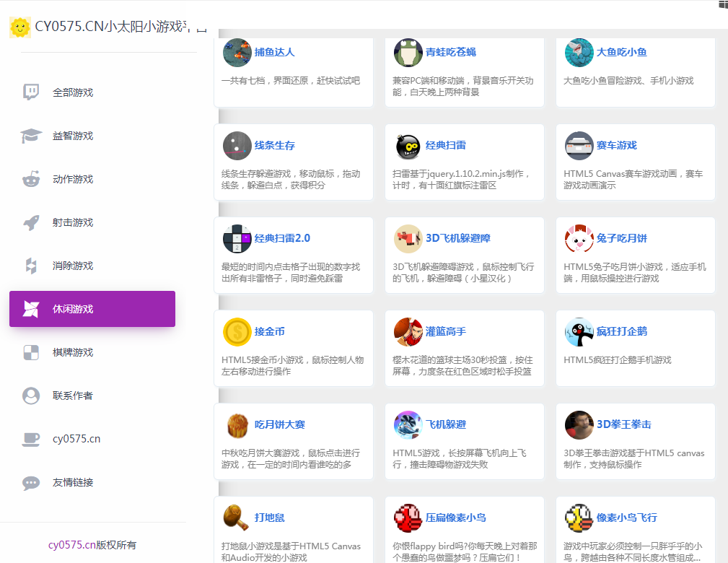
Task: Click the red plane icon of 3D飞机躲避障
Action: pyautogui.click(x=408, y=239)
